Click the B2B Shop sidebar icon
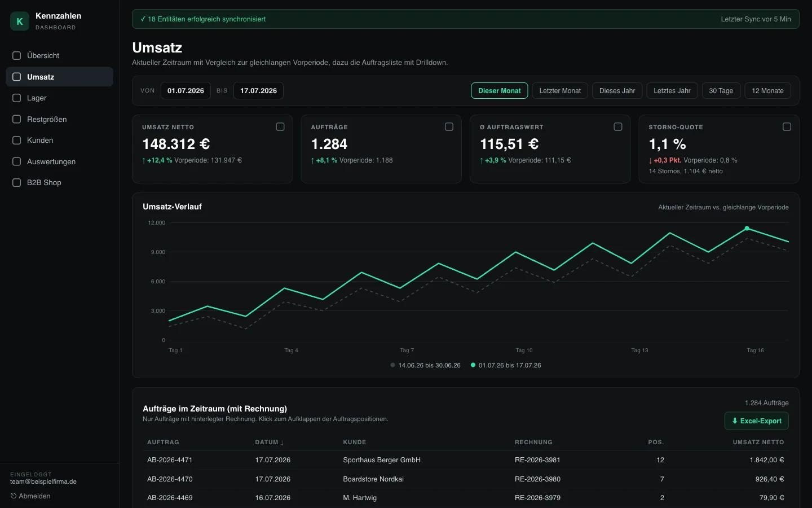The width and height of the screenshot is (812, 508). [x=17, y=182]
